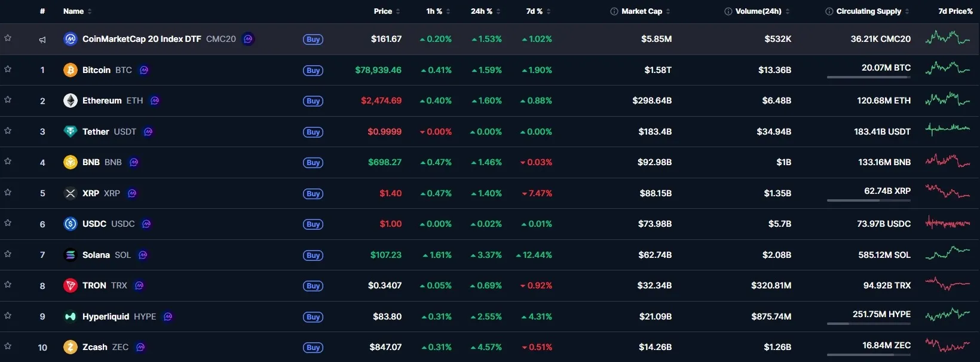The width and height of the screenshot is (980, 362).
Task: Click the Zcash coin logo
Action: [x=71, y=347]
